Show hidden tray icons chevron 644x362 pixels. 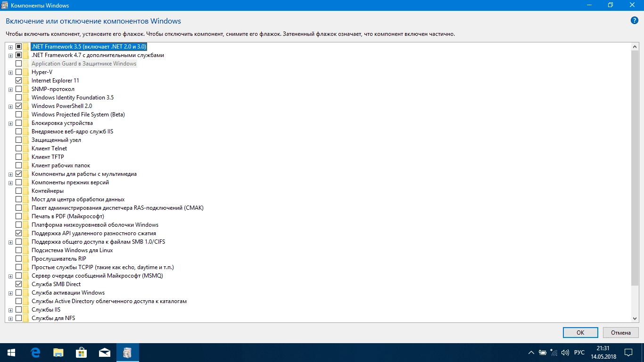tap(531, 353)
